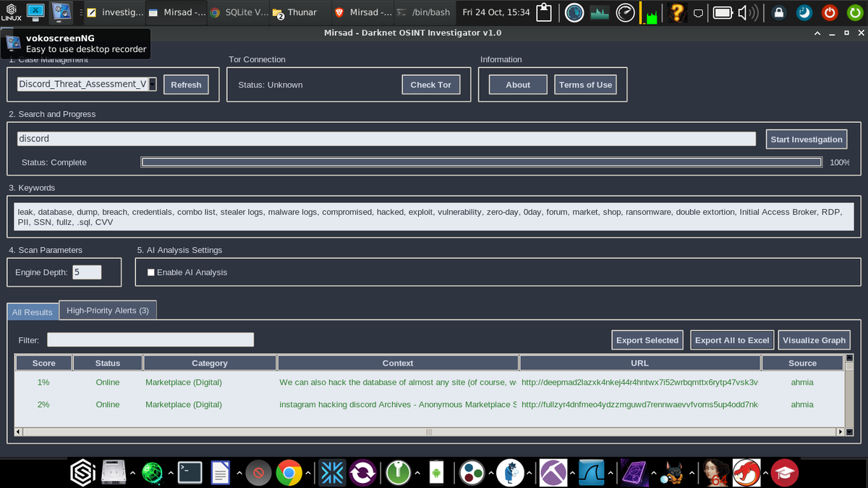Open the Terms of Use button

click(x=585, y=85)
